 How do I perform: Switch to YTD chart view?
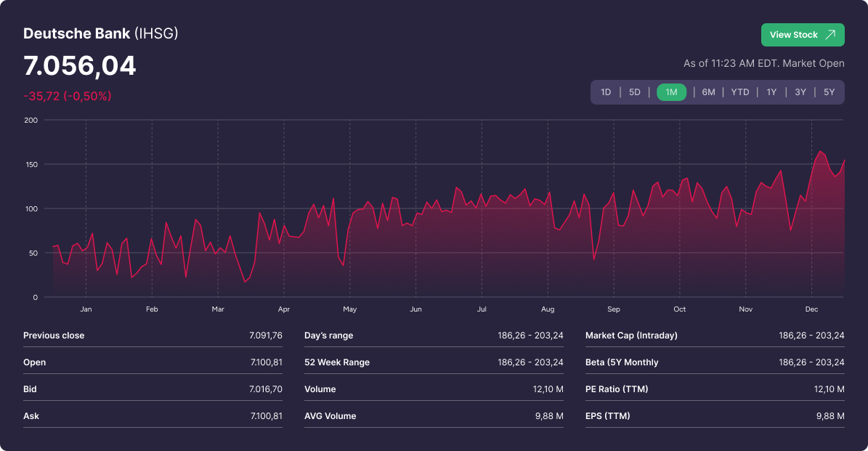739,92
